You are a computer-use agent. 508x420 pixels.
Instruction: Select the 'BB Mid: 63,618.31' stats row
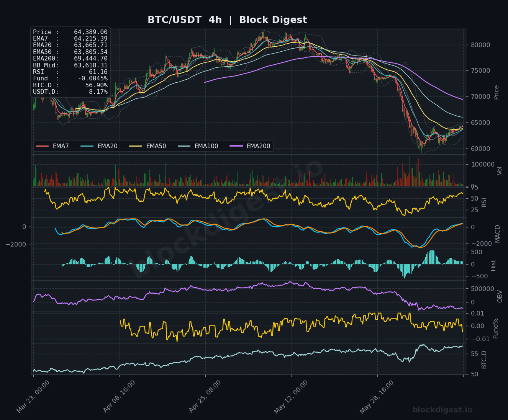click(70, 65)
